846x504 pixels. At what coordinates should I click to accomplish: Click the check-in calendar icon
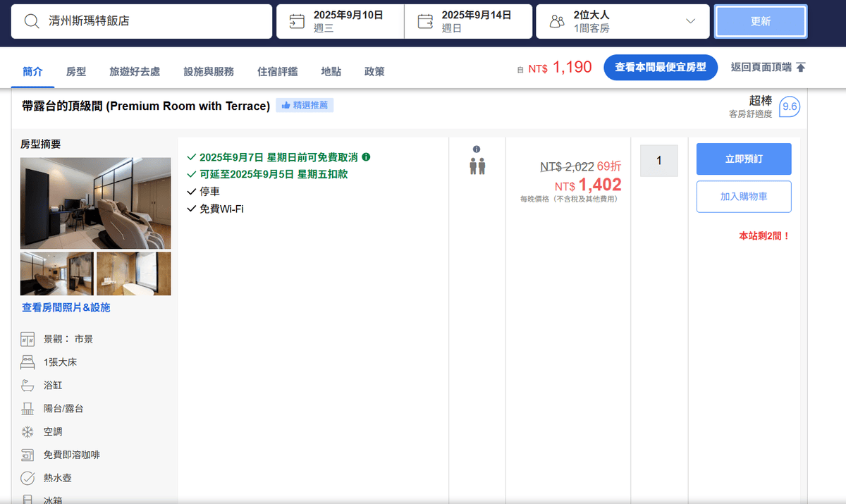297,21
